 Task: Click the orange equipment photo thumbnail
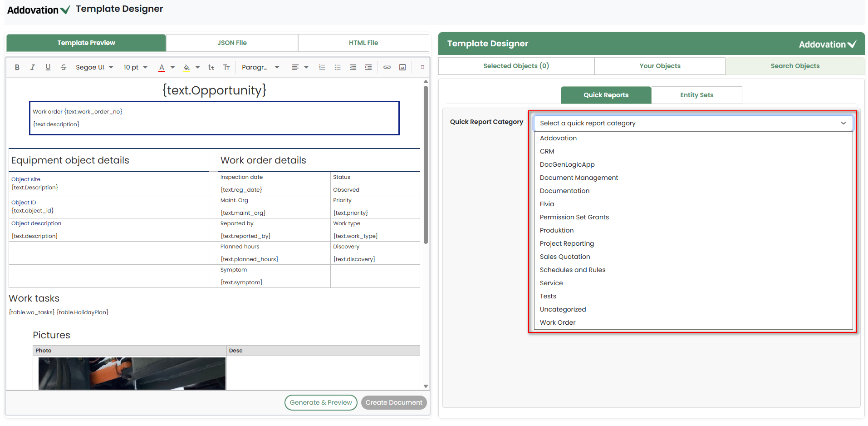coord(132,373)
